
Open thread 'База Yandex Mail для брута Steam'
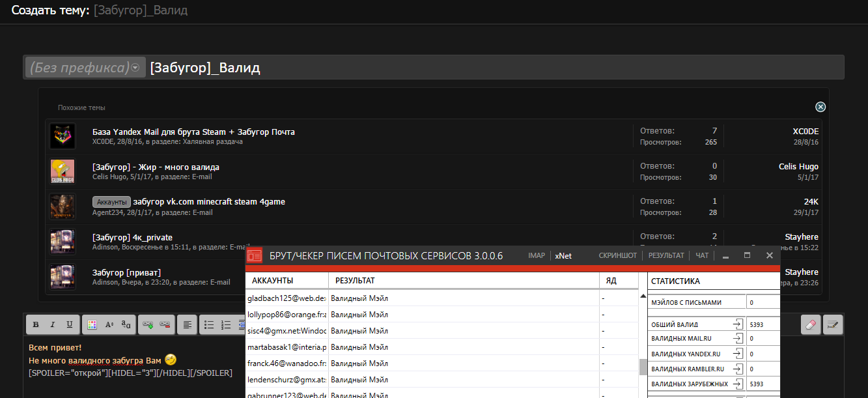193,132
